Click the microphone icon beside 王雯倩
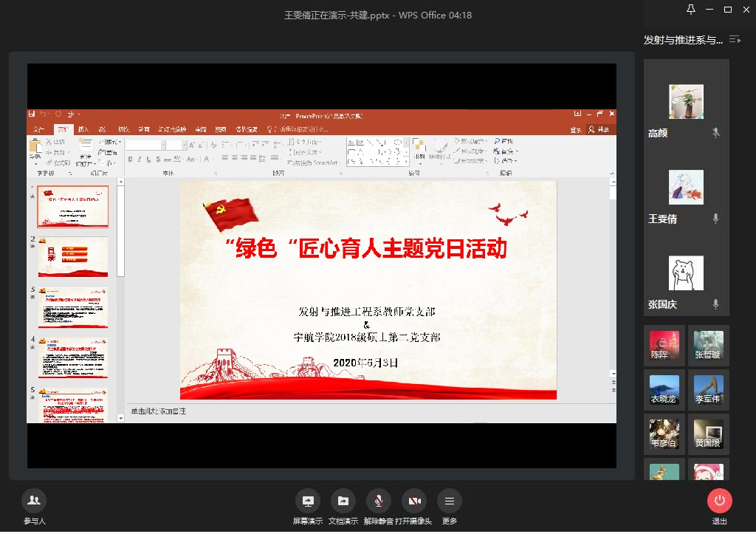Image resolution: width=756 pixels, height=534 pixels. 715,219
